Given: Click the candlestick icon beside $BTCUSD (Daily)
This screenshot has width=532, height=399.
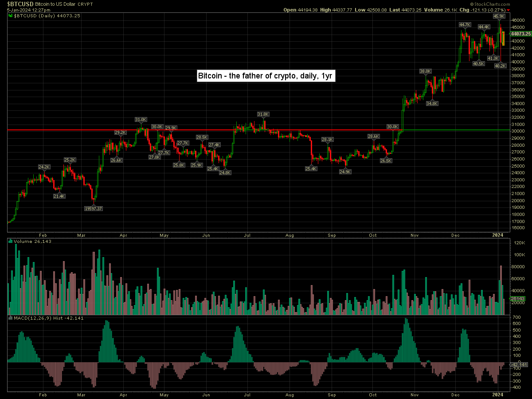Looking at the screenshot, I should [x=11, y=16].
